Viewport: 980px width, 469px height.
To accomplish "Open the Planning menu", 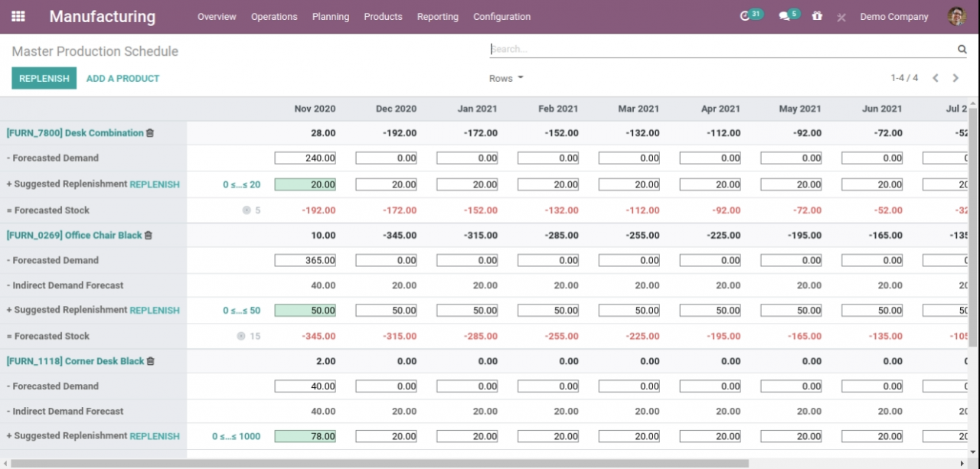I will click(x=330, y=17).
